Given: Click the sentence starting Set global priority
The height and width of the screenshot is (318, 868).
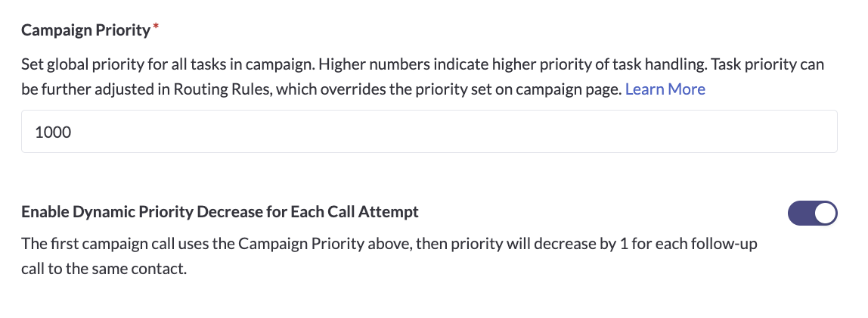Looking at the screenshot, I should click(151, 65).
